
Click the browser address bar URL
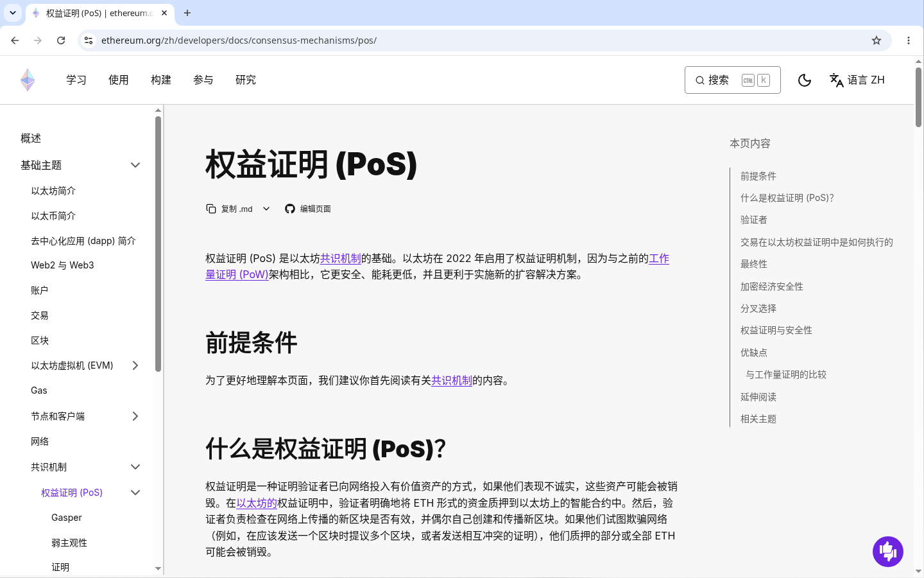coord(239,40)
